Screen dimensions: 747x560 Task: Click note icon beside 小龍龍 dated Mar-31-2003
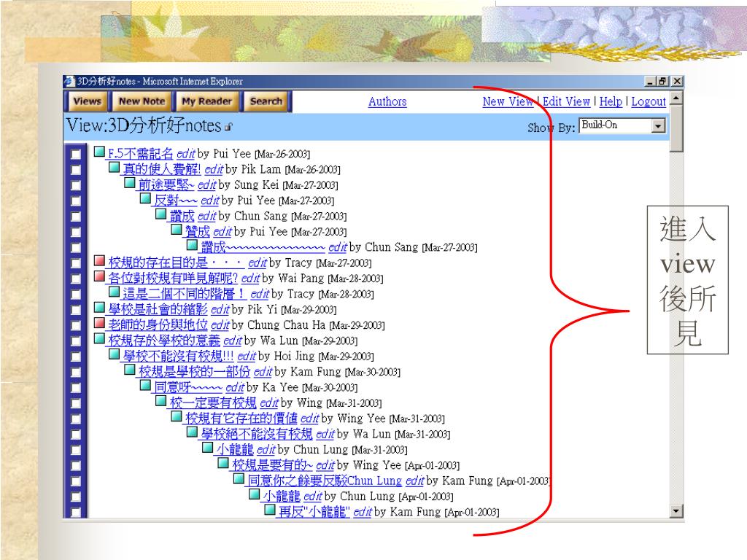pyautogui.click(x=208, y=448)
